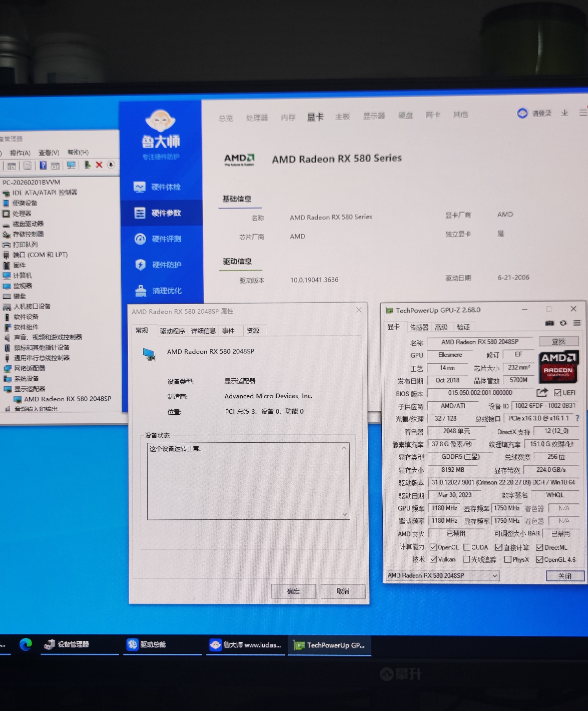
Task: Click red X uninstall icon in Device Manager toolbar
Action: [x=99, y=165]
